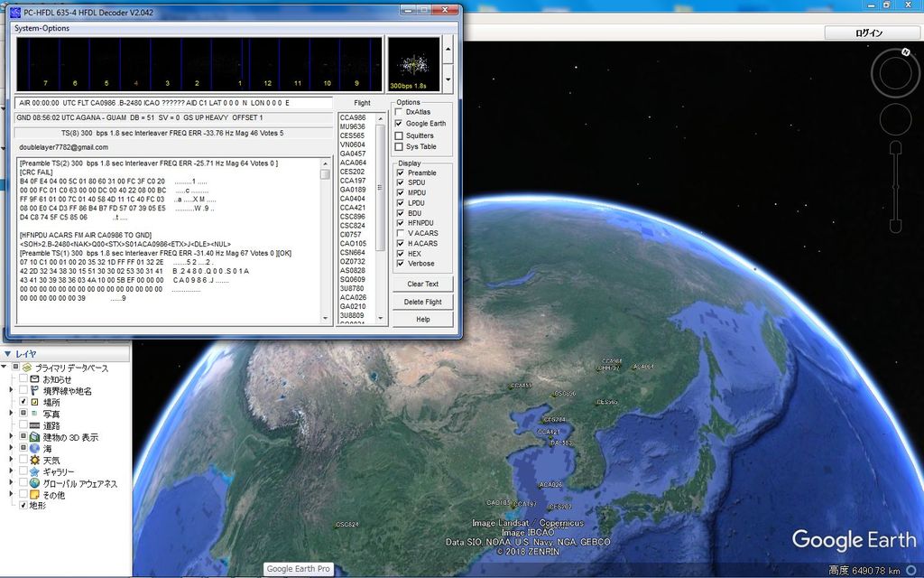Click the 建物の3D表示 buildings icon
Screen dimensions: 924x578
(33, 436)
